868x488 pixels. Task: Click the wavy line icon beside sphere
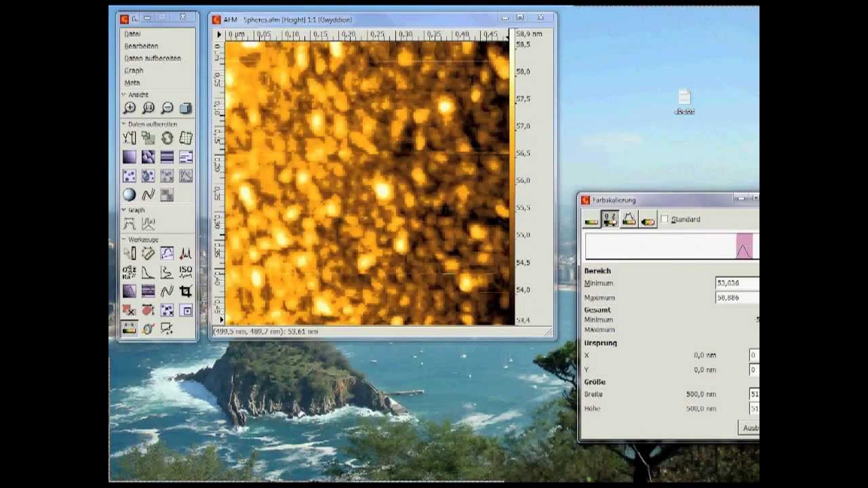(x=148, y=195)
